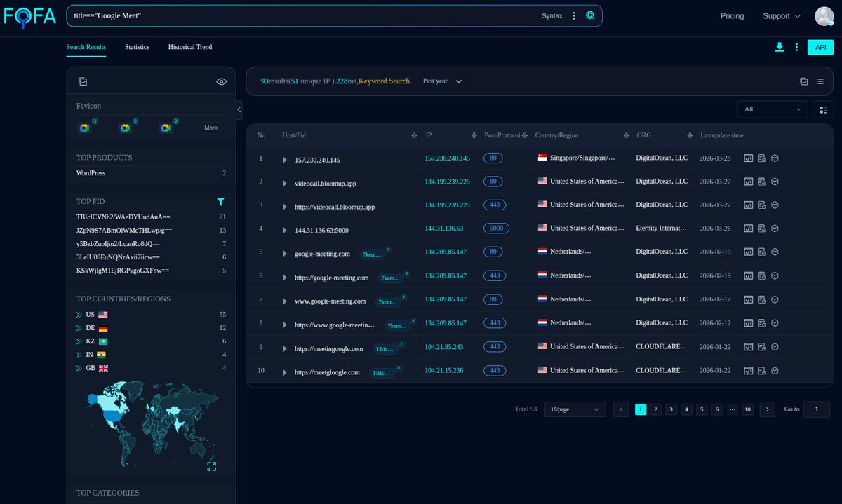This screenshot has width=842, height=504.
Task: Click the search magnifier icon in query bar
Action: click(590, 15)
